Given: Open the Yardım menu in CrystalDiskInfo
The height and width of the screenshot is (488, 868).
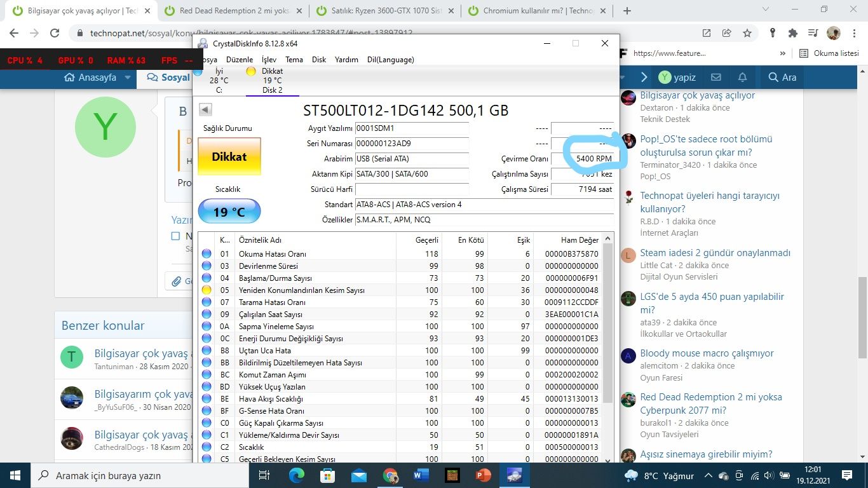Looking at the screenshot, I should tap(346, 60).
